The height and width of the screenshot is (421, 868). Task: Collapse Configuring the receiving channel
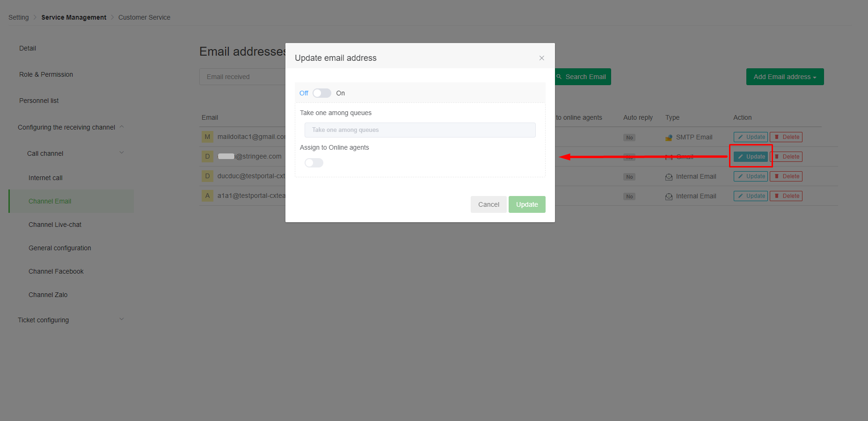click(71, 127)
